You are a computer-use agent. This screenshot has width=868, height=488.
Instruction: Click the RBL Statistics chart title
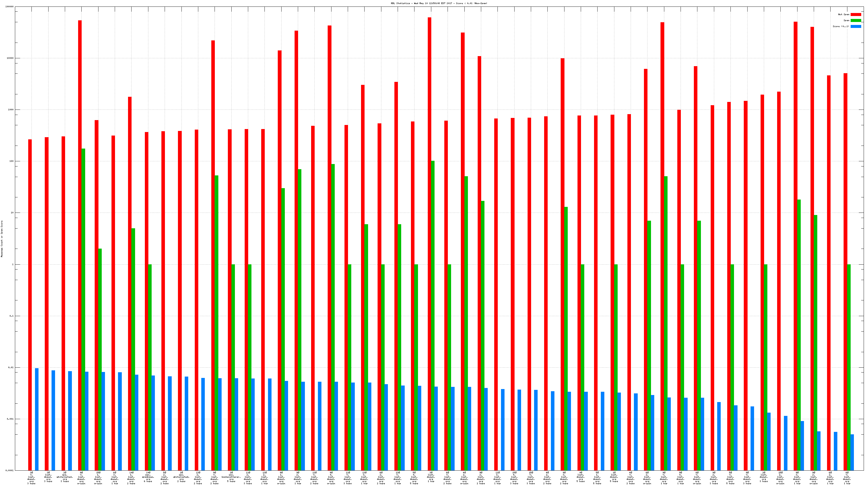coord(439,3)
